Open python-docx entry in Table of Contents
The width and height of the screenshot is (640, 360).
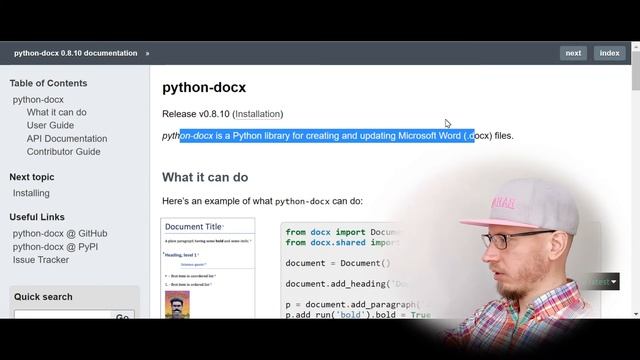click(38, 100)
